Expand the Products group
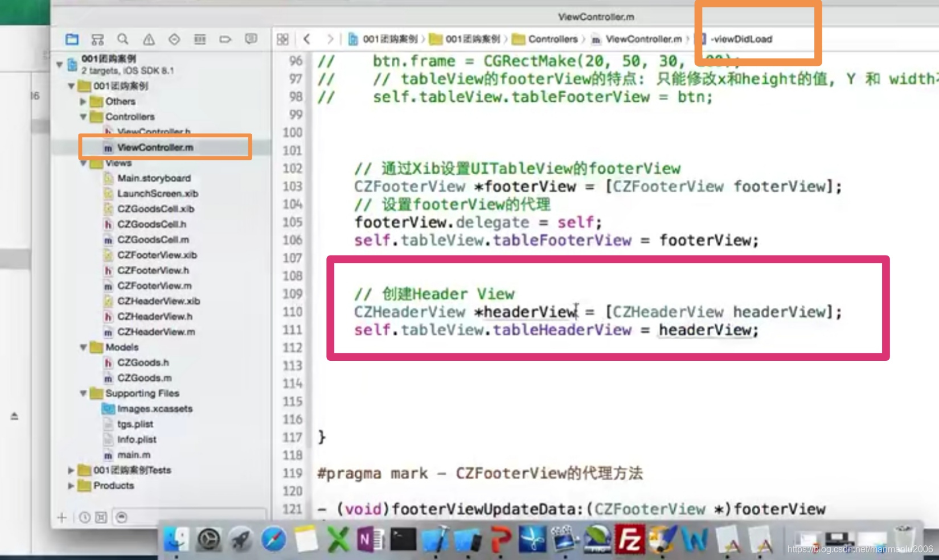 point(71,485)
